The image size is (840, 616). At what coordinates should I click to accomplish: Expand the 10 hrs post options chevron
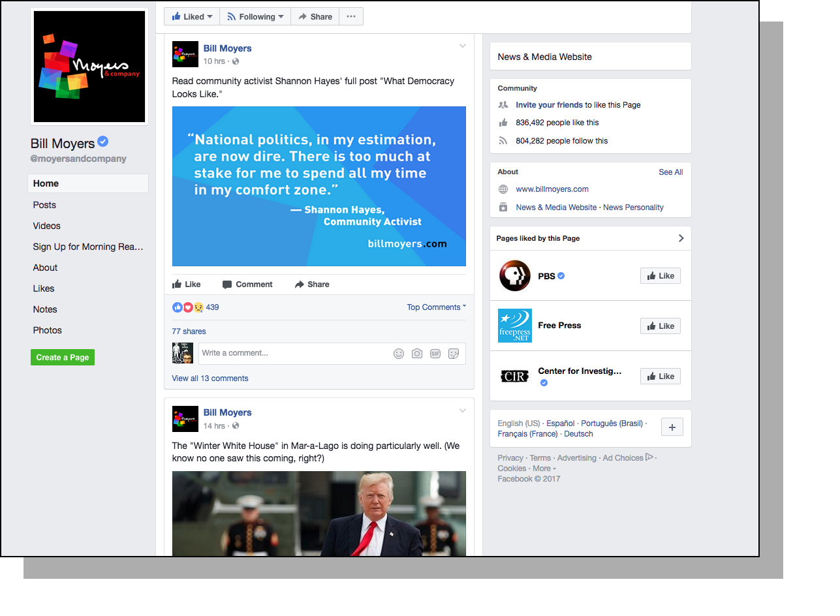[463, 46]
